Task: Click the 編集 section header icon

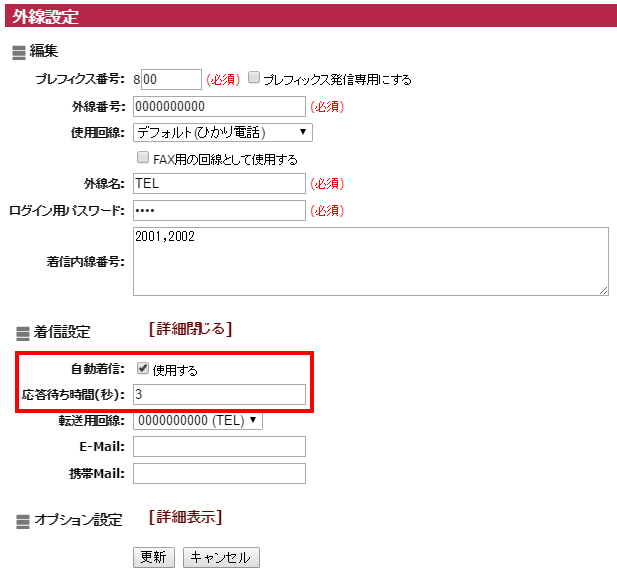Action: (x=19, y=52)
